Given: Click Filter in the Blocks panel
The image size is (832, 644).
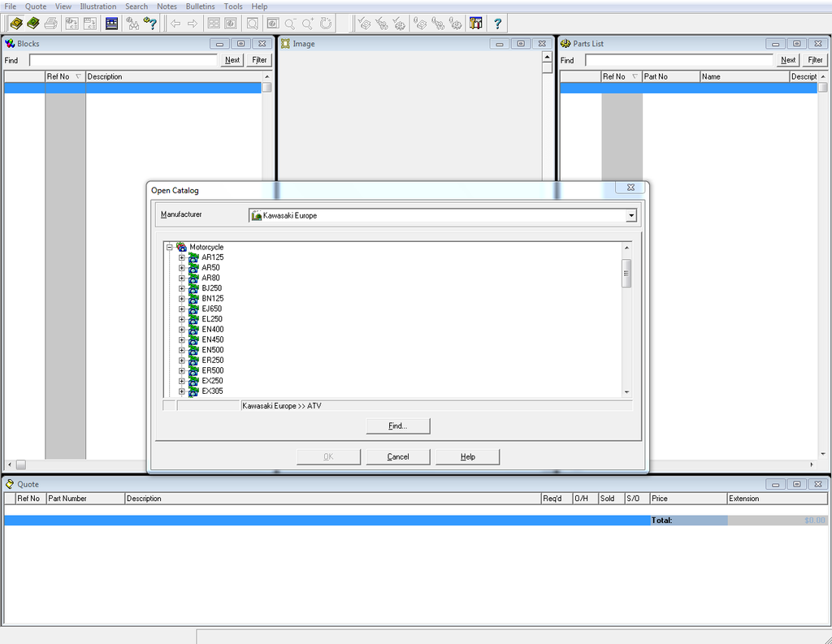Looking at the screenshot, I should (x=259, y=60).
